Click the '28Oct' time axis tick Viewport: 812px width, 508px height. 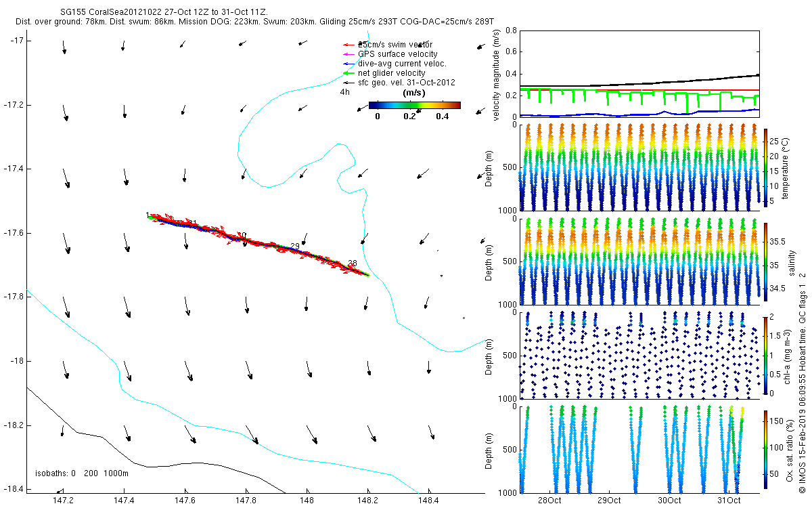[549, 501]
